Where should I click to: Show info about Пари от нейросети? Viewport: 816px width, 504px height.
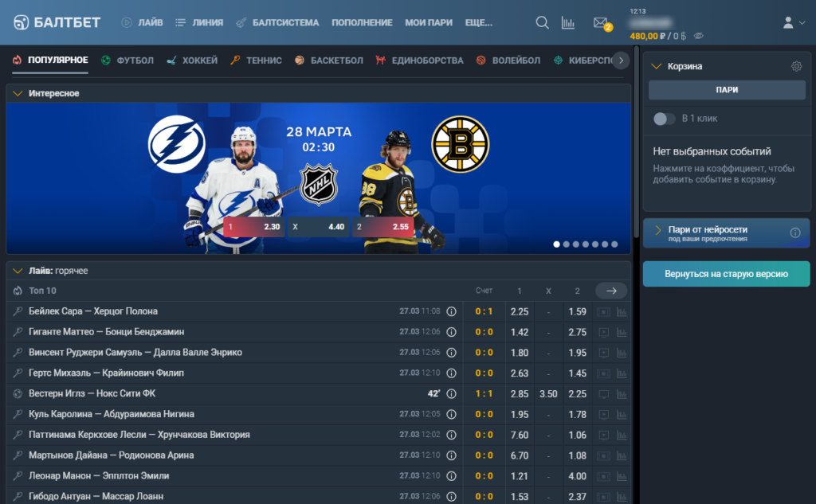[795, 233]
